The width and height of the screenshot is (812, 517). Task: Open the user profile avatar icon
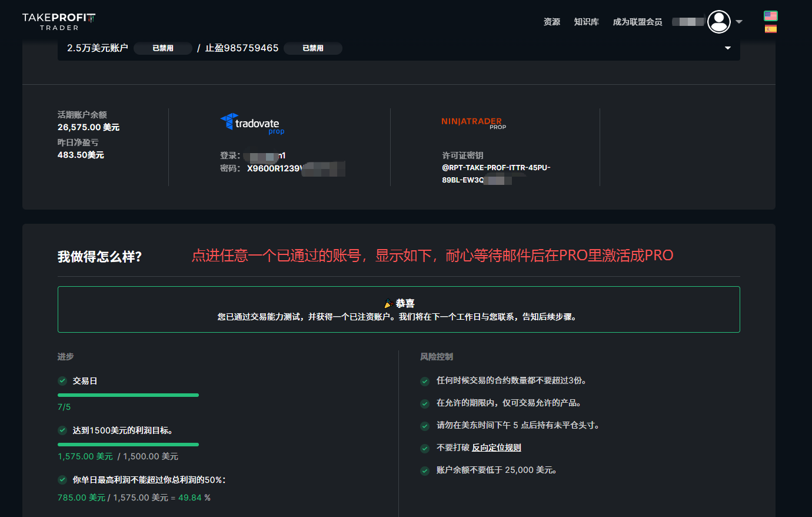719,22
